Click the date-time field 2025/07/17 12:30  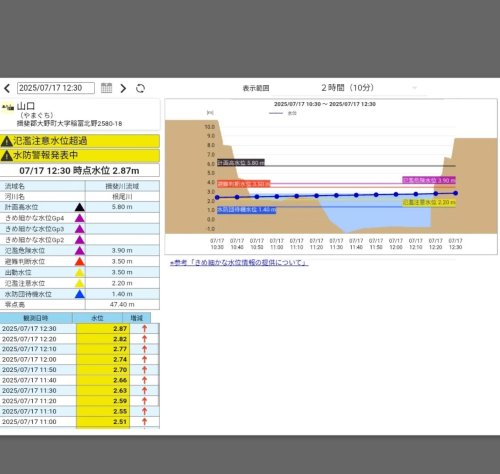[56, 88]
